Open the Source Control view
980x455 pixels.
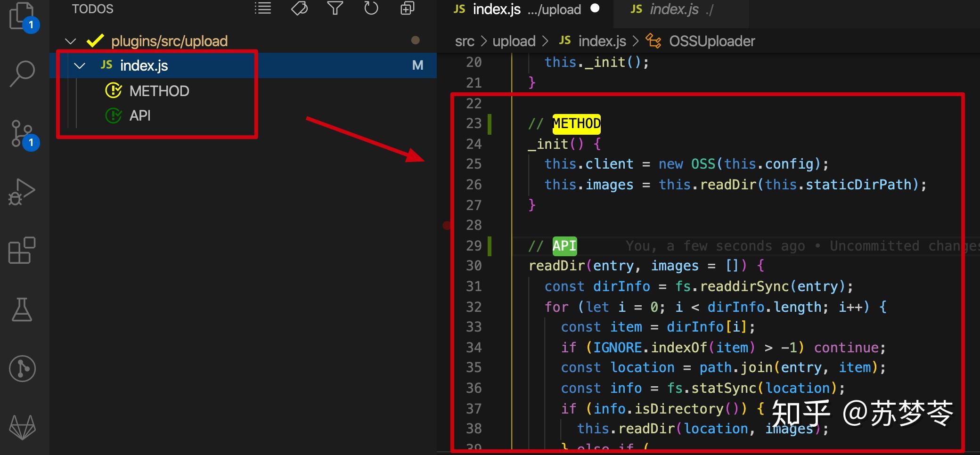point(22,132)
